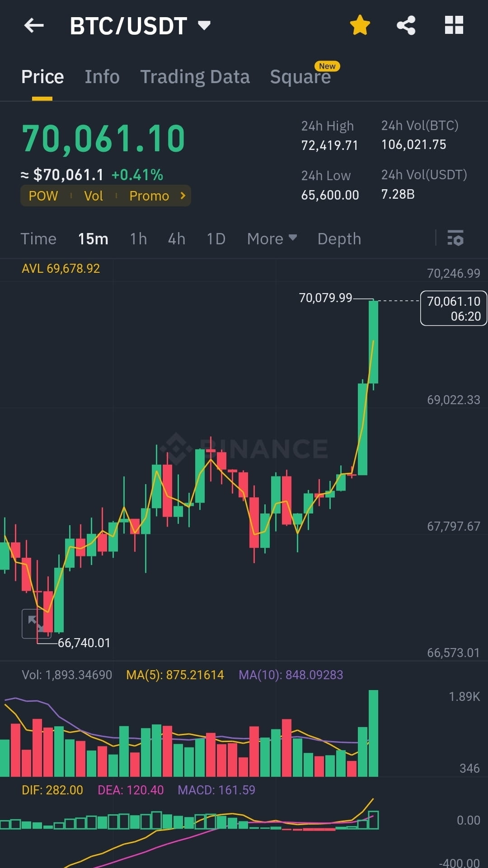Viewport: 488px width, 868px height.
Task: Open the Square tab with New badge
Action: click(300, 76)
